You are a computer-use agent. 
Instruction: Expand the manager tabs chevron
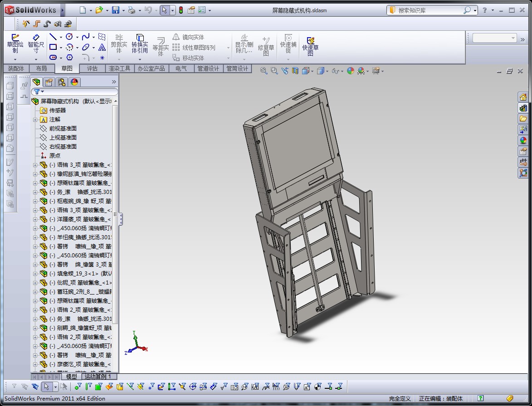coord(114,82)
